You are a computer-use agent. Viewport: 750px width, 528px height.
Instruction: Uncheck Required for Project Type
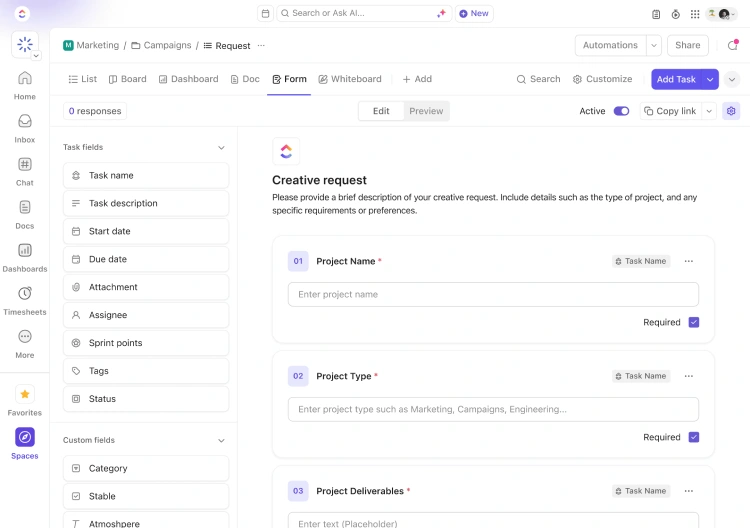coord(694,437)
